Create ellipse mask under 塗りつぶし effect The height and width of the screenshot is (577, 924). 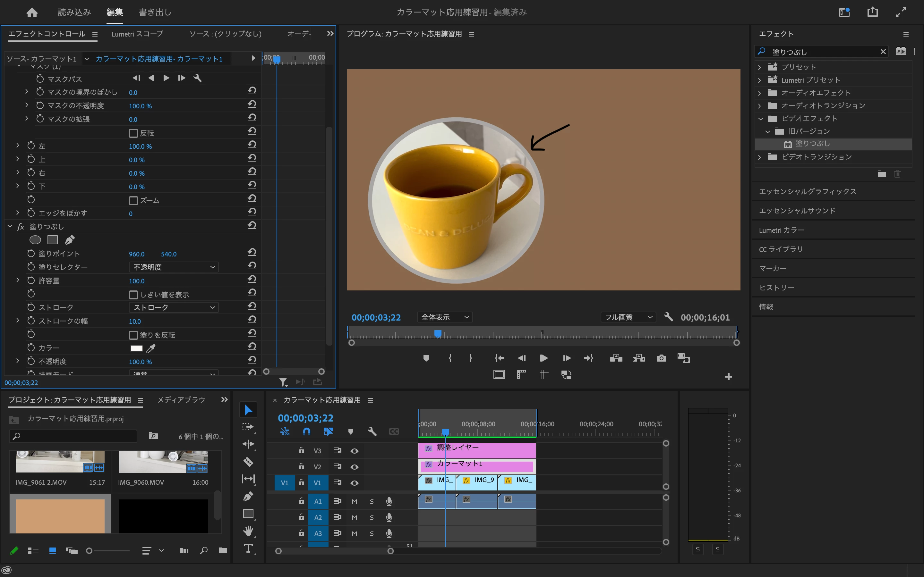35,240
